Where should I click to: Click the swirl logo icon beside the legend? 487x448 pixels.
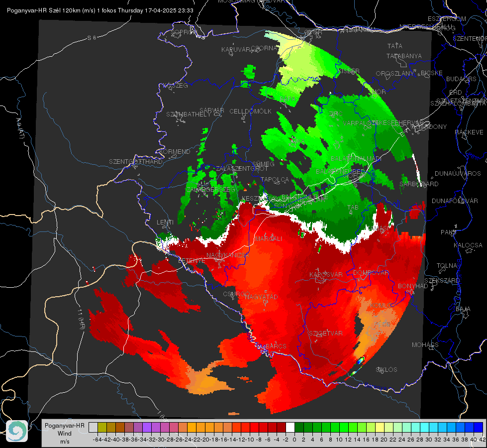(17, 431)
